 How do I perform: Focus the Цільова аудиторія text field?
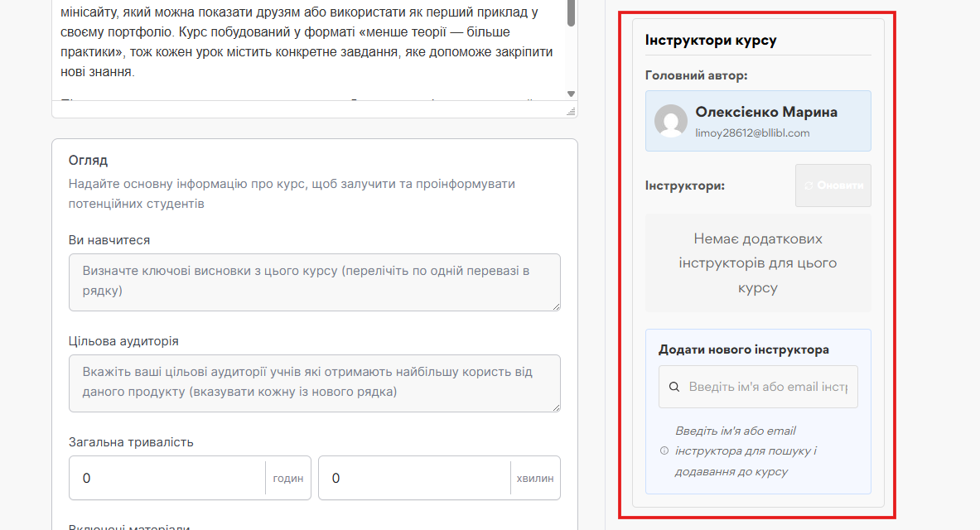(x=314, y=383)
